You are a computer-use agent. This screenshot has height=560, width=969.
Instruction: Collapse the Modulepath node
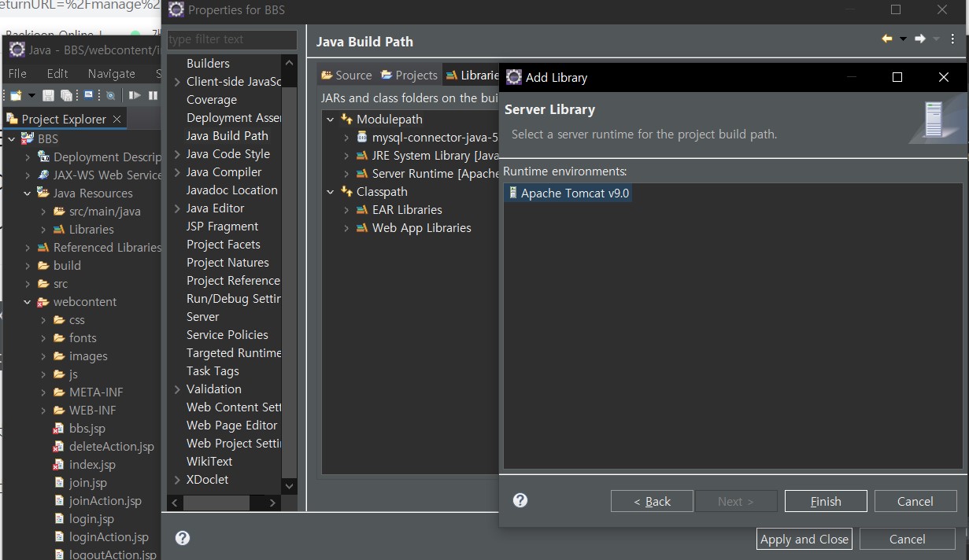pos(331,120)
